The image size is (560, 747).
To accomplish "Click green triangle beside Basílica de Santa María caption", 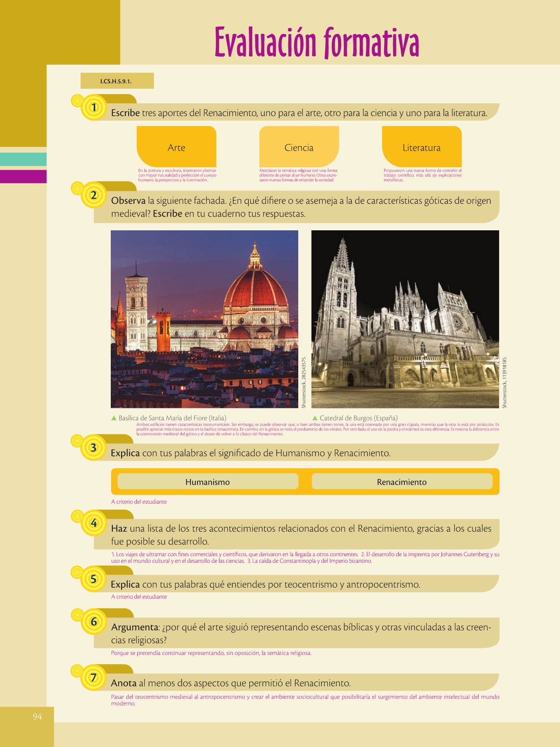I will (x=114, y=418).
